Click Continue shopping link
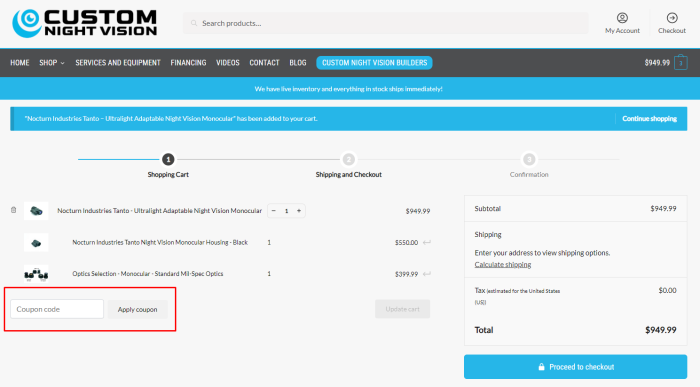 tap(650, 118)
